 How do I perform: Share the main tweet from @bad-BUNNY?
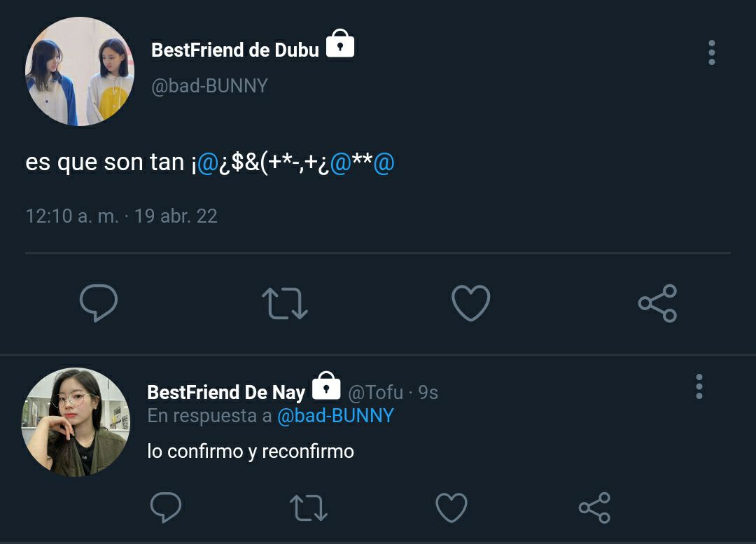click(657, 303)
